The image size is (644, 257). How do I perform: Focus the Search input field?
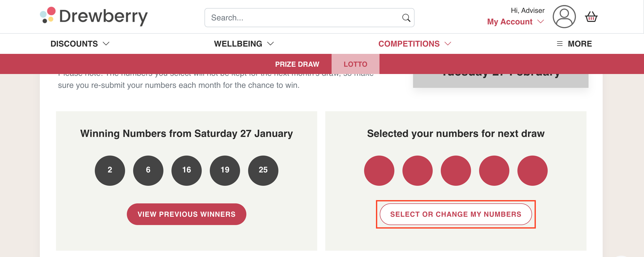click(309, 18)
